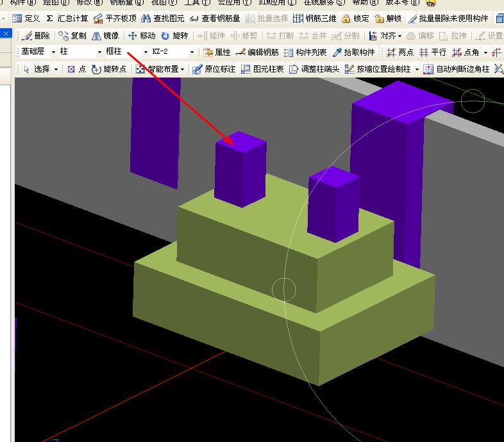
Task: Select the 钢筋三维 rebar 3D tool
Action: coord(298,19)
